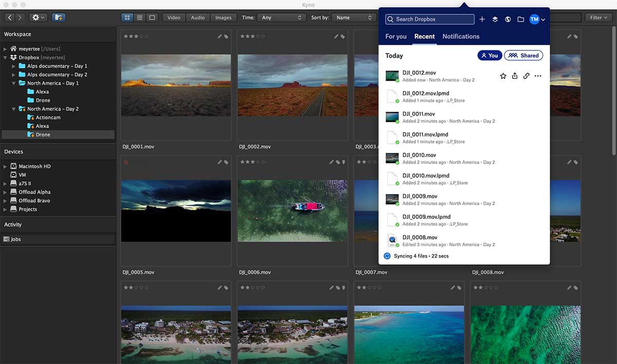This screenshot has height=364, width=617.
Task: Switch to the For you tab
Action: click(x=396, y=37)
